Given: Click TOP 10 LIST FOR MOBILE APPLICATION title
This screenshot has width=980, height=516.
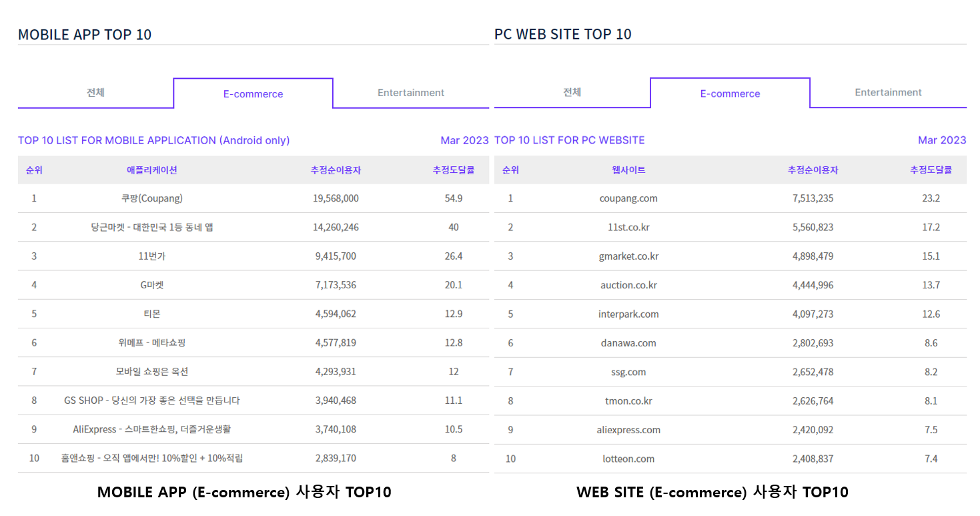Looking at the screenshot, I should coord(154,140).
